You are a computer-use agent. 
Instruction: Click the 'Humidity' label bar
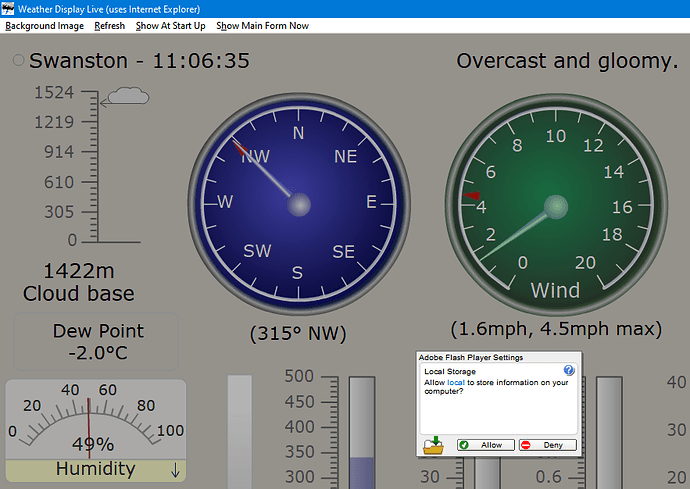[95, 471]
